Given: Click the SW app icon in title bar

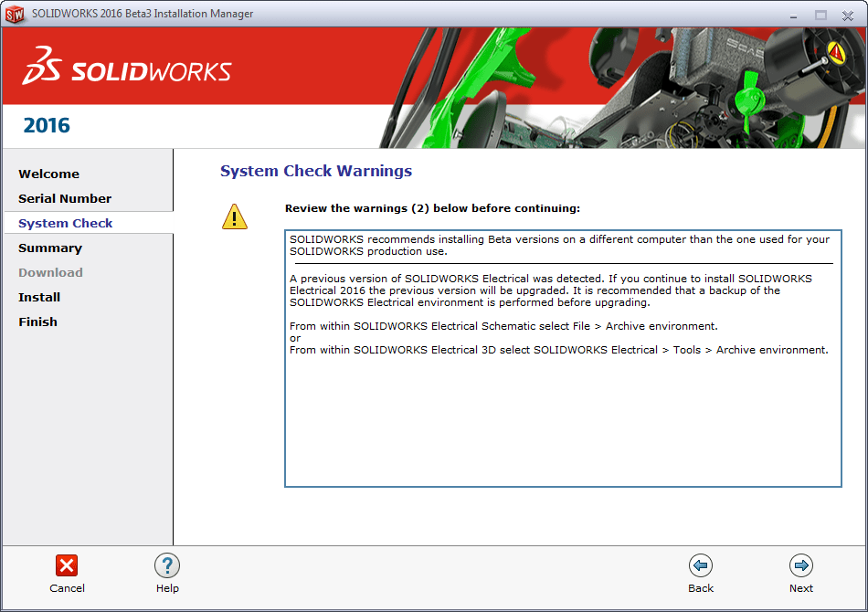Looking at the screenshot, I should (16, 15).
